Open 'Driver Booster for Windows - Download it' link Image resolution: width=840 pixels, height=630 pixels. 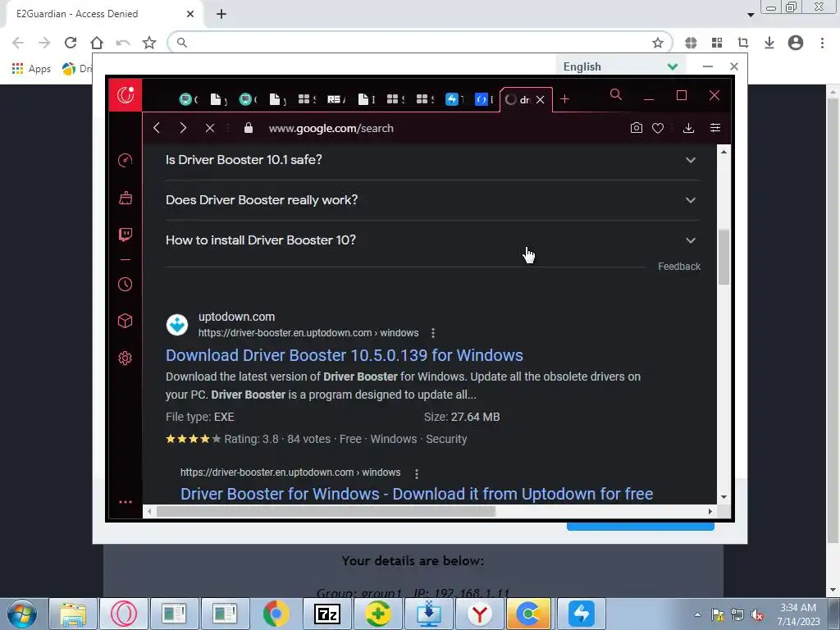pos(417,494)
